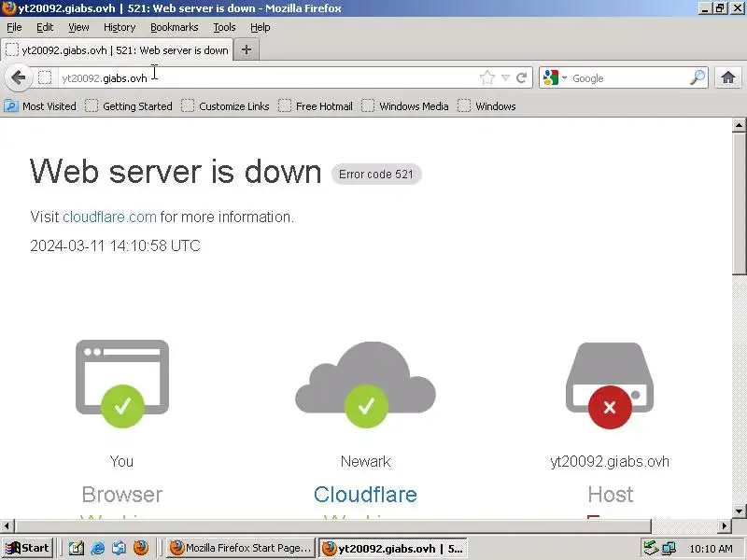Click the address bar URL field
The image size is (747, 560).
[267, 77]
